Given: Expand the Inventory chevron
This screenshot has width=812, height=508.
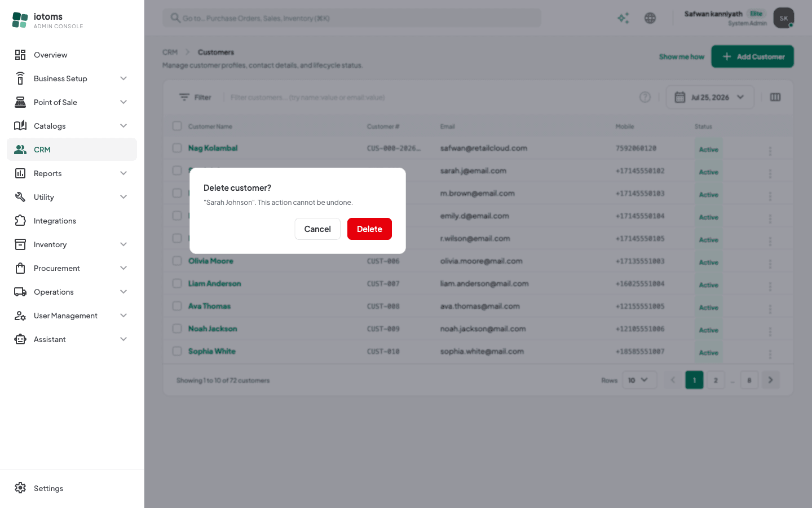Looking at the screenshot, I should click(x=123, y=244).
